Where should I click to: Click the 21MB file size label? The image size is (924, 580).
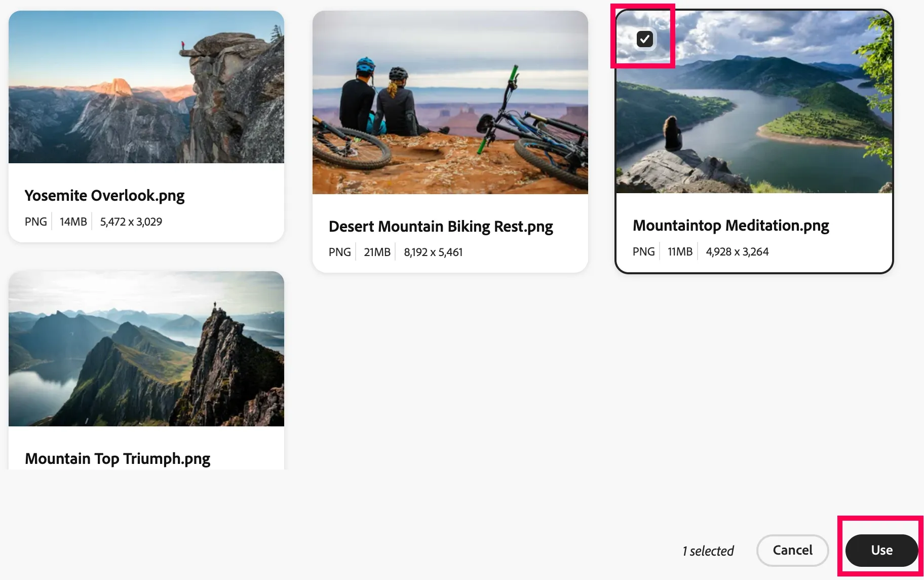[377, 252]
